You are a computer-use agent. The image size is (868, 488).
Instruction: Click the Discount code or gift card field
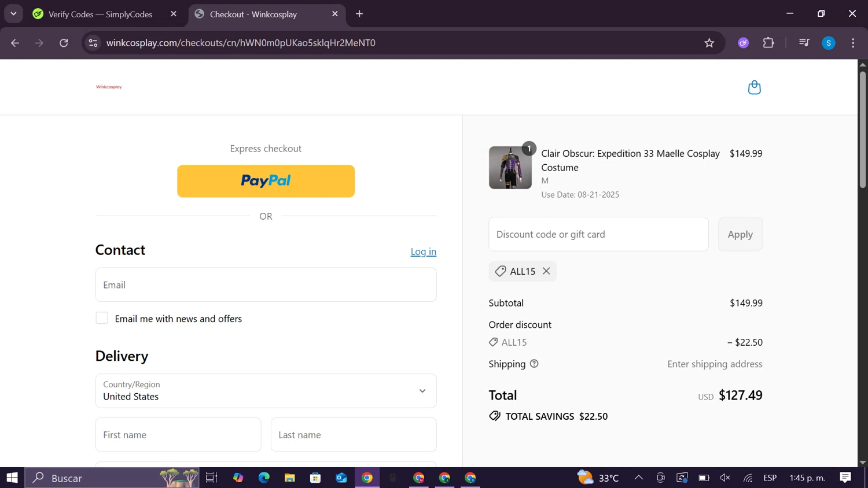point(598,234)
